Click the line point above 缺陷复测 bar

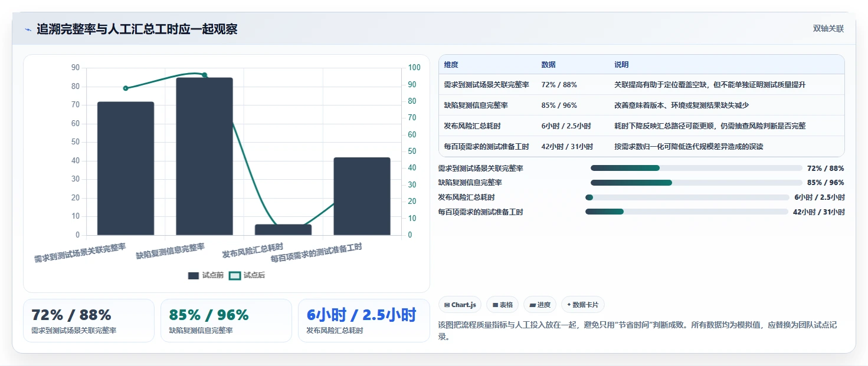coord(205,75)
